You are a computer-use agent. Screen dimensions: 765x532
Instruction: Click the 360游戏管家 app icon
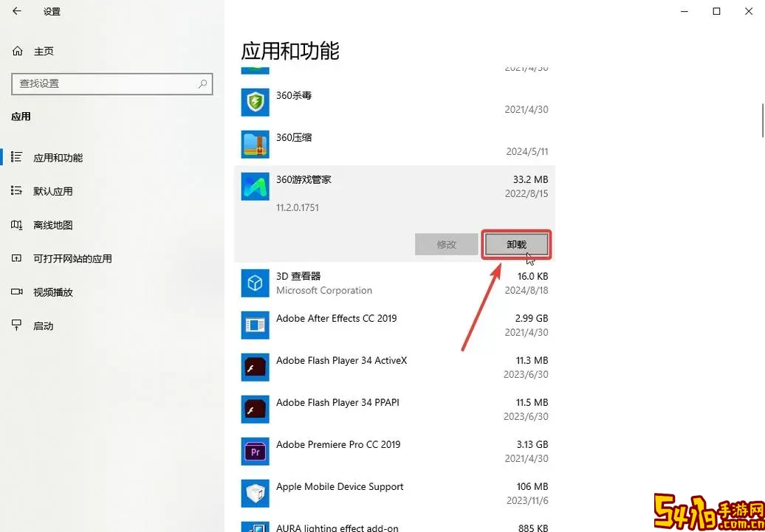pyautogui.click(x=255, y=186)
